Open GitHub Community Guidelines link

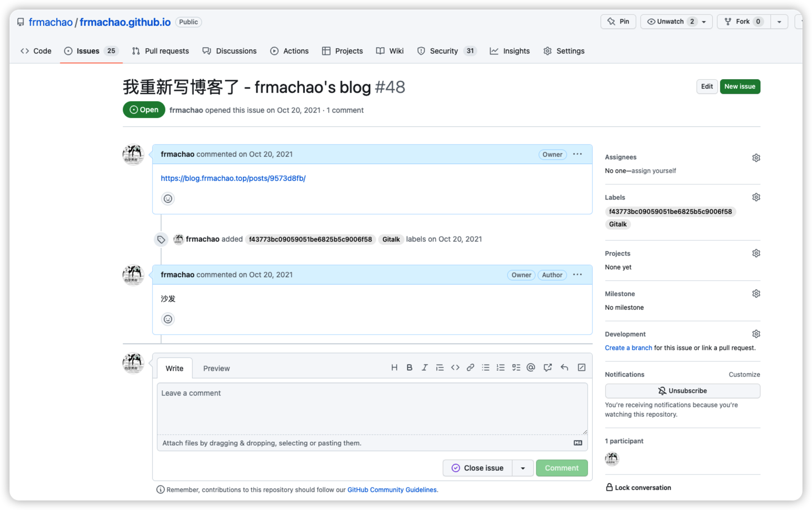point(392,490)
